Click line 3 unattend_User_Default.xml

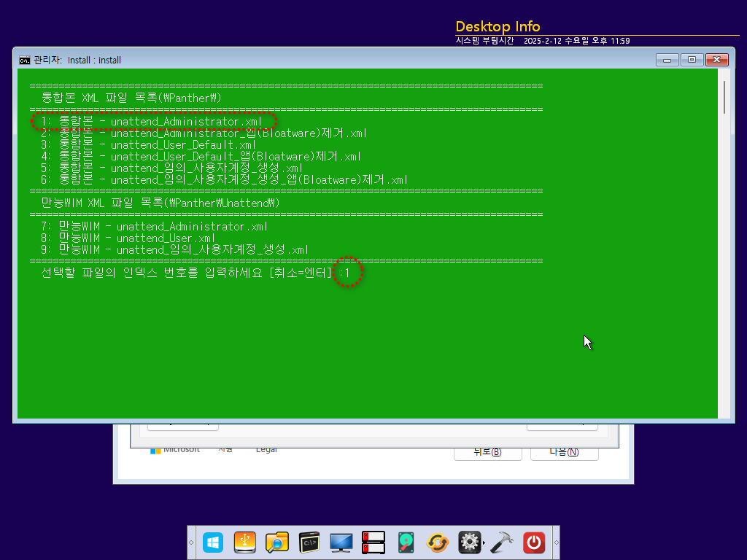[148, 145]
